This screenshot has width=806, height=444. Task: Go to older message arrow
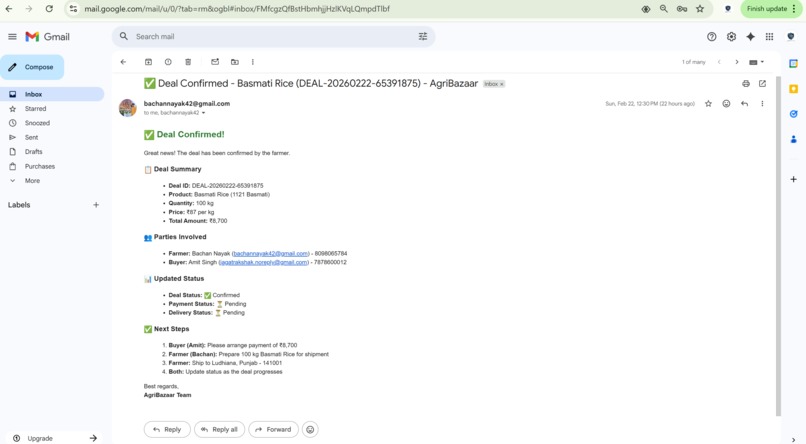(x=737, y=62)
